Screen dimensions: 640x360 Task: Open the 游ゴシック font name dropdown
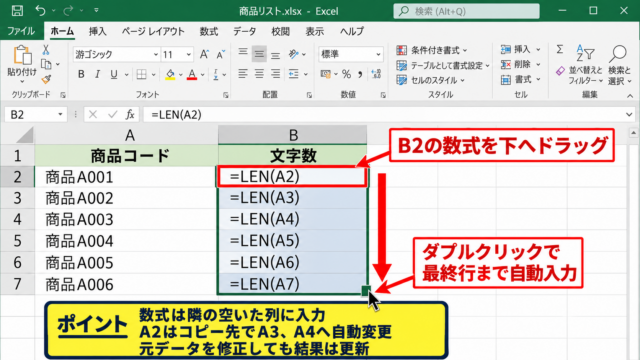tap(156, 54)
